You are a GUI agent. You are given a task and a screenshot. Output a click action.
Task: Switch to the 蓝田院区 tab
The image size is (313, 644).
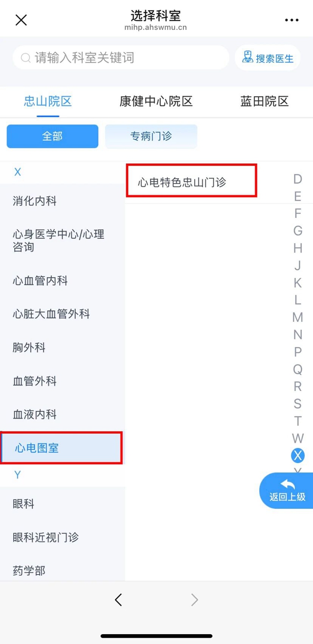point(265,102)
